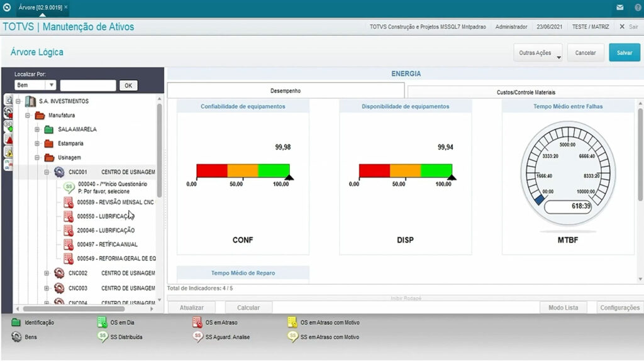The width and height of the screenshot is (644, 362).
Task: Click the SS with green plus toolbar icon
Action: tap(8, 126)
